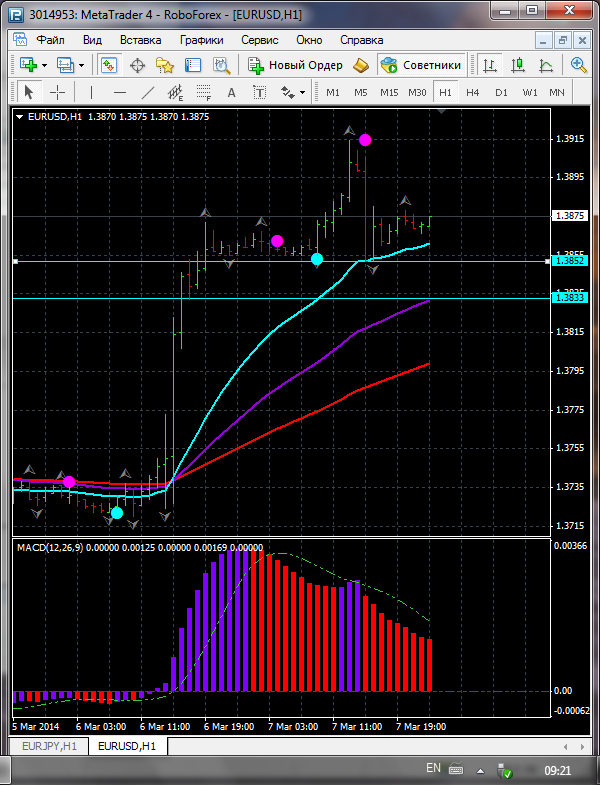The image size is (600, 786).
Task: Open the Navigator favorites folder icon
Action: [165, 65]
